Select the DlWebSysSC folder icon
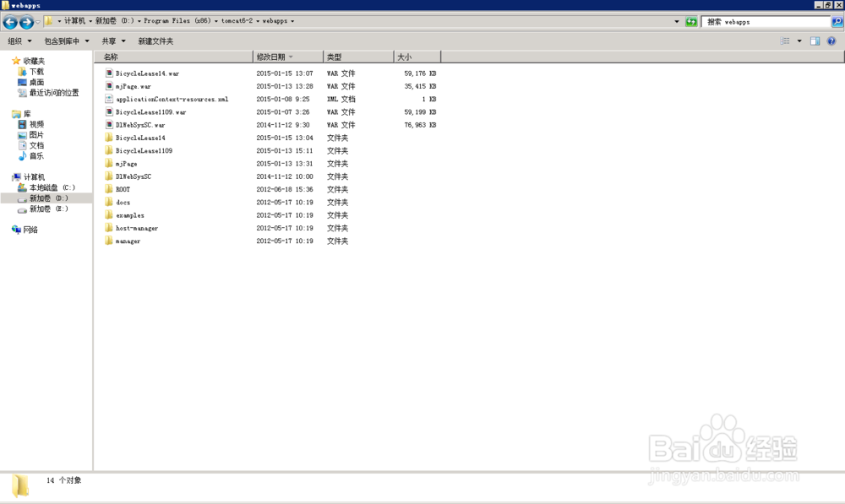845x504 pixels. tap(109, 176)
